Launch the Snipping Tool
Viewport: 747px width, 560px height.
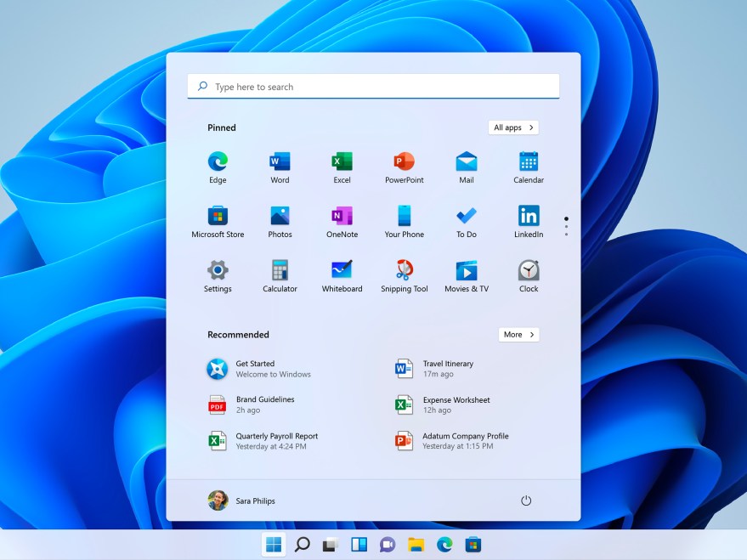404,270
